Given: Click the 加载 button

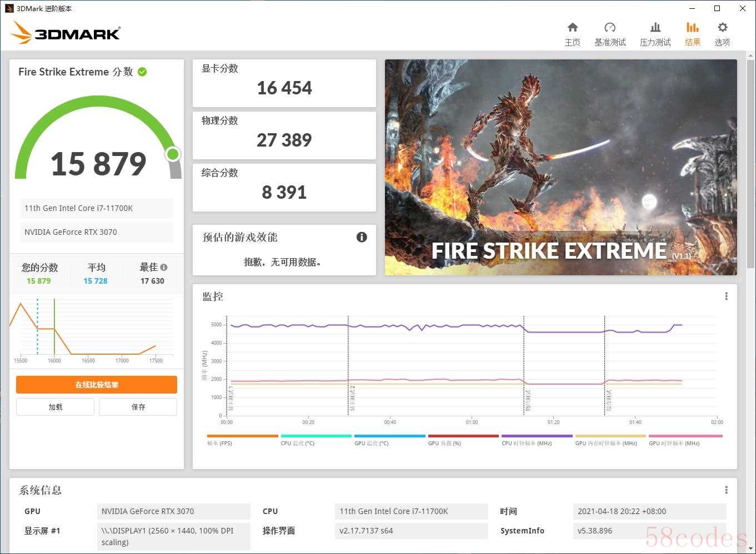Looking at the screenshot, I should pyautogui.click(x=55, y=407).
